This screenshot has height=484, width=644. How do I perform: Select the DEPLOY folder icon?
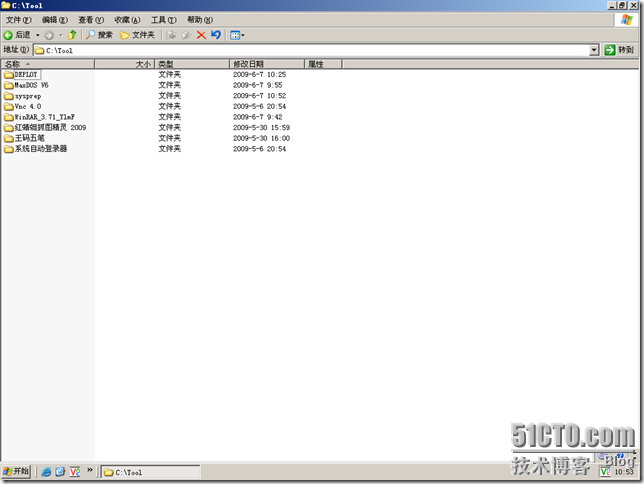(9, 75)
